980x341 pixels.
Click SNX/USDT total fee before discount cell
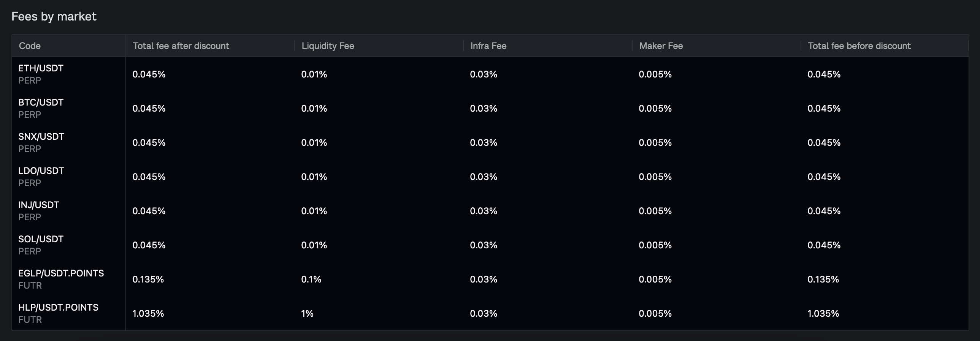pos(824,143)
